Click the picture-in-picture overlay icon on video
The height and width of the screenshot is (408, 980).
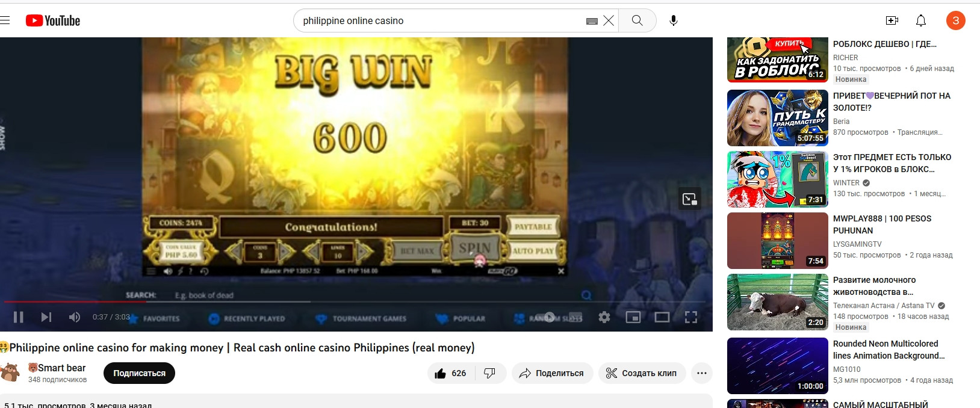pyautogui.click(x=690, y=199)
